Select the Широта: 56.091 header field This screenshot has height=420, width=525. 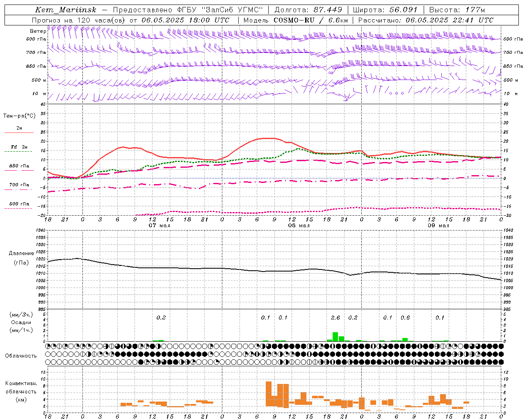385,10
